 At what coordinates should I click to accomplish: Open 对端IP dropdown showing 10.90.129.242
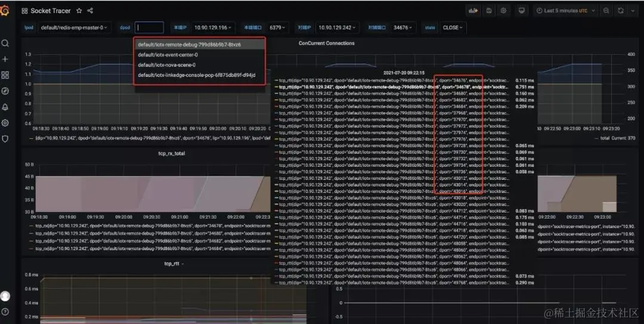tap(337, 27)
